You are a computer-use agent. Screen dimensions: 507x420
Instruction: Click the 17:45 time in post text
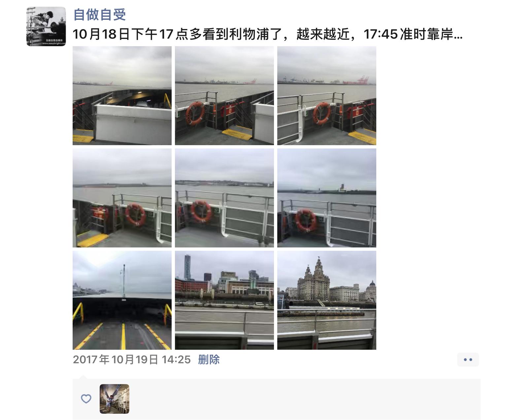pos(381,34)
